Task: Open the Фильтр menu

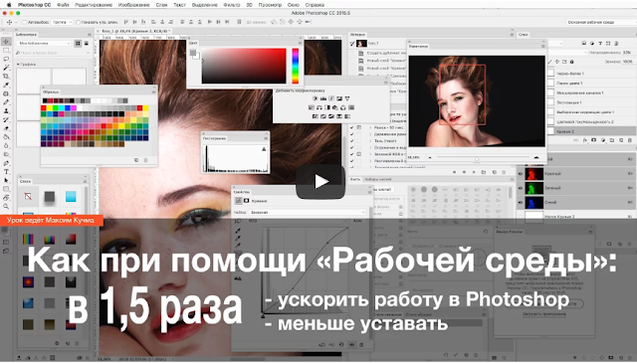Action: [x=232, y=5]
